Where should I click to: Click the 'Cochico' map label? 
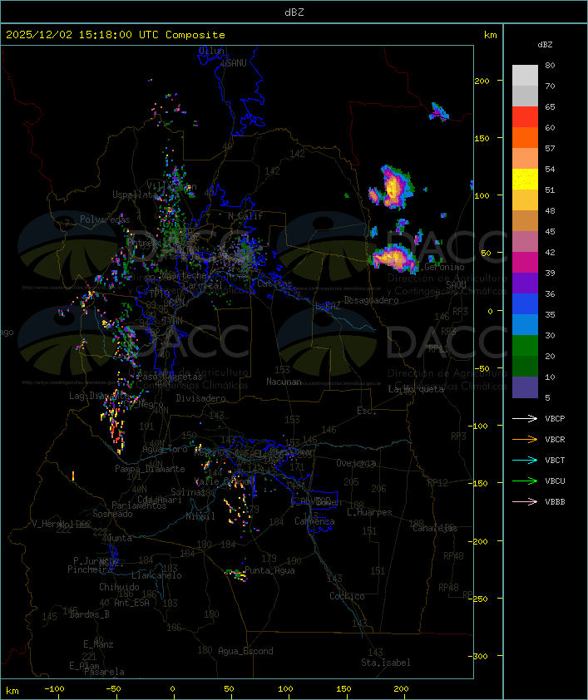(x=347, y=596)
